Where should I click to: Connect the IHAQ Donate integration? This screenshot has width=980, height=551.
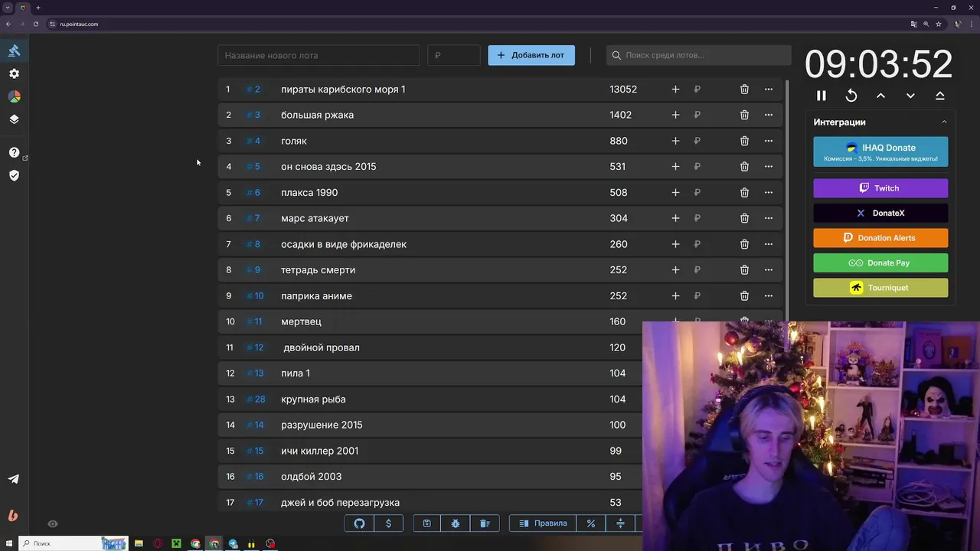tap(880, 152)
